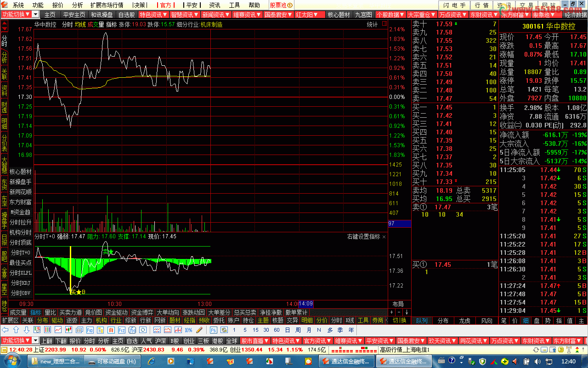
Task: Click the minus zoom button near 布局
Action: coord(399,312)
